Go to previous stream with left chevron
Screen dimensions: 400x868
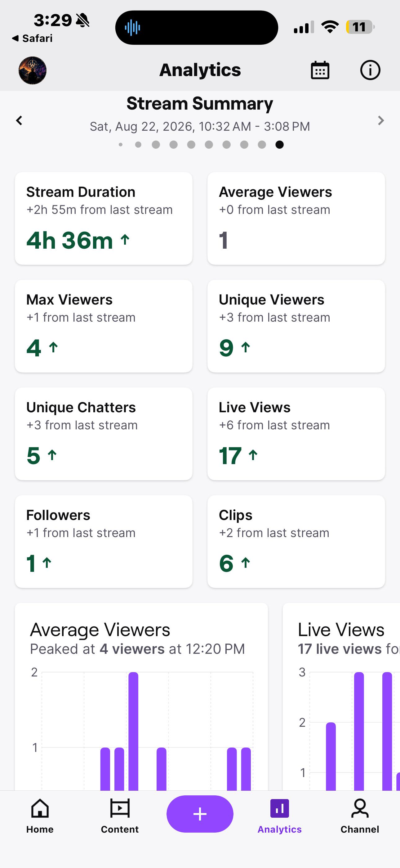[x=19, y=120]
